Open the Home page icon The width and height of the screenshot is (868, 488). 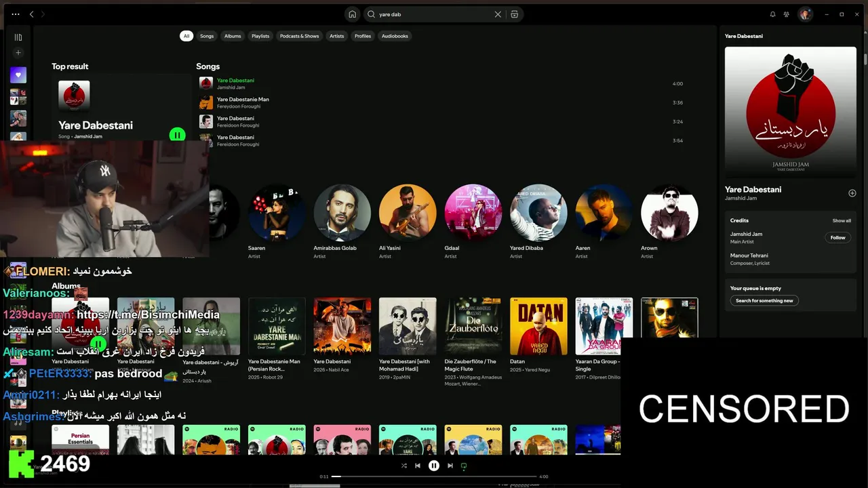tap(352, 14)
